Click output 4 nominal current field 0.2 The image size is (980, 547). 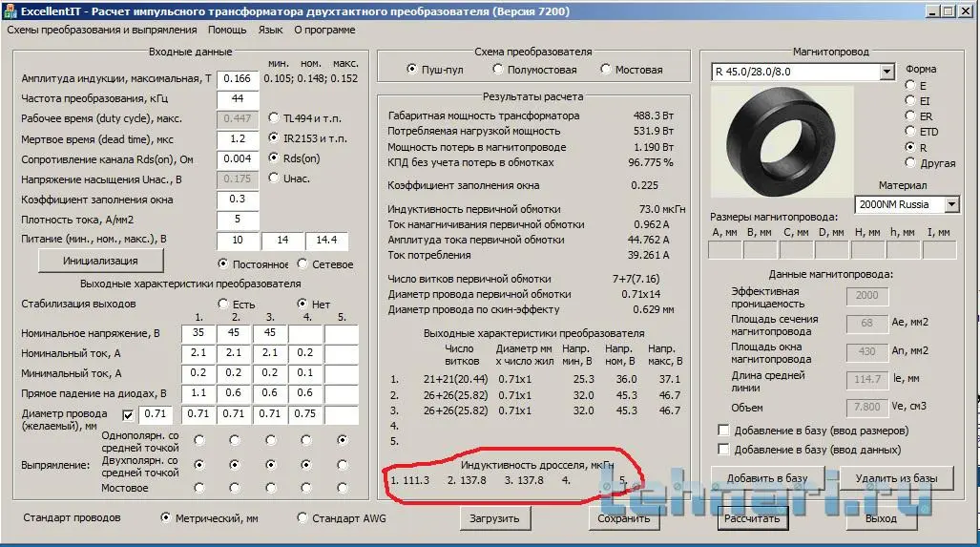(x=305, y=353)
